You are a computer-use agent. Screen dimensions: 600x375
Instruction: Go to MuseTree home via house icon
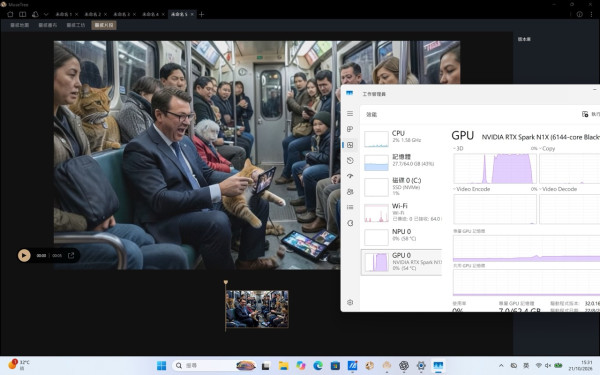(x=10, y=14)
